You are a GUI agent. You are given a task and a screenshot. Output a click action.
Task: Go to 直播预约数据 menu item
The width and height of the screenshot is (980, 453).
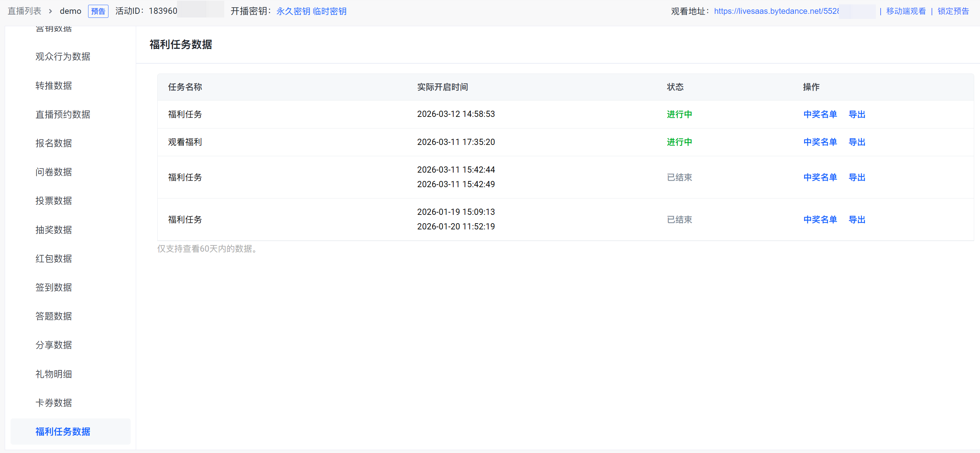coord(63,114)
